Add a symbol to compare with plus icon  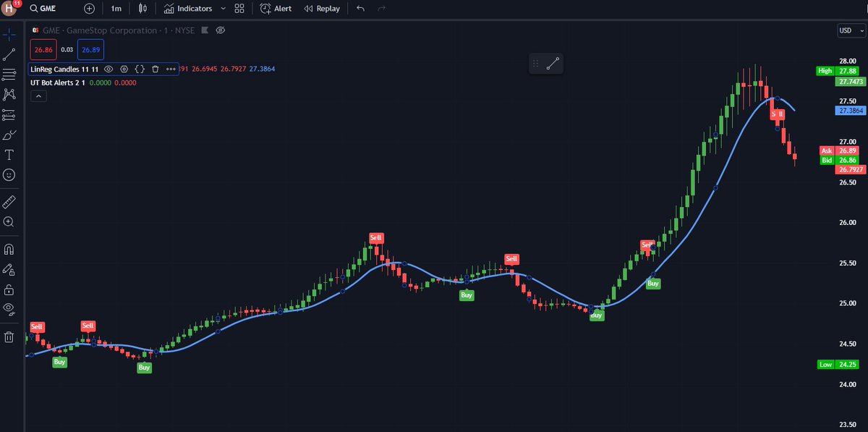pos(89,9)
